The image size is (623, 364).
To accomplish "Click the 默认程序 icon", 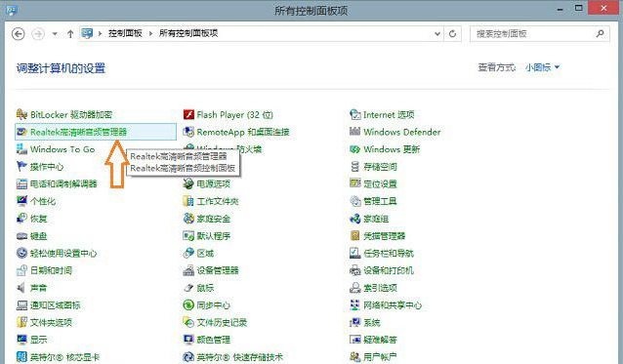I will (x=188, y=236).
